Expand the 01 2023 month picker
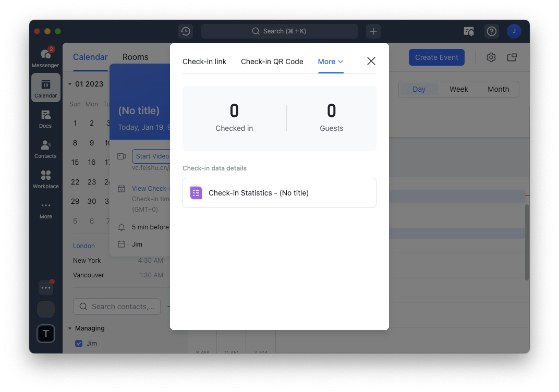 tap(70, 84)
